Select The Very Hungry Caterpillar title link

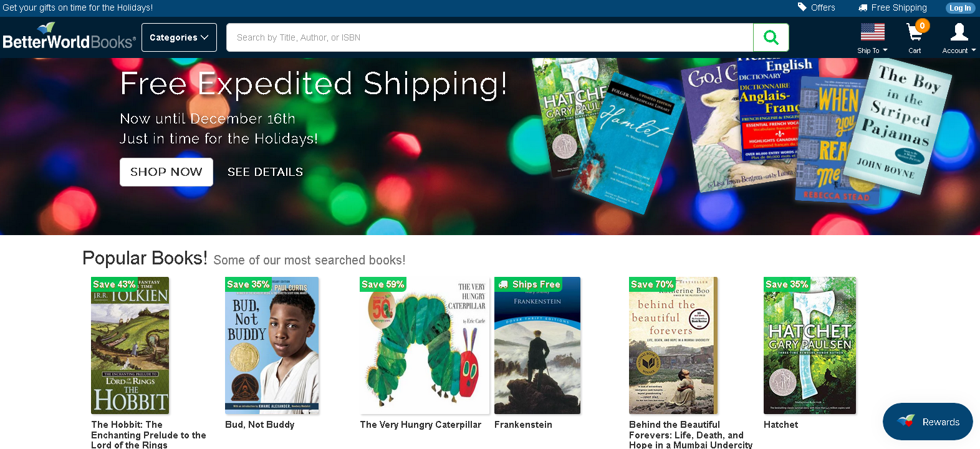pyautogui.click(x=421, y=425)
